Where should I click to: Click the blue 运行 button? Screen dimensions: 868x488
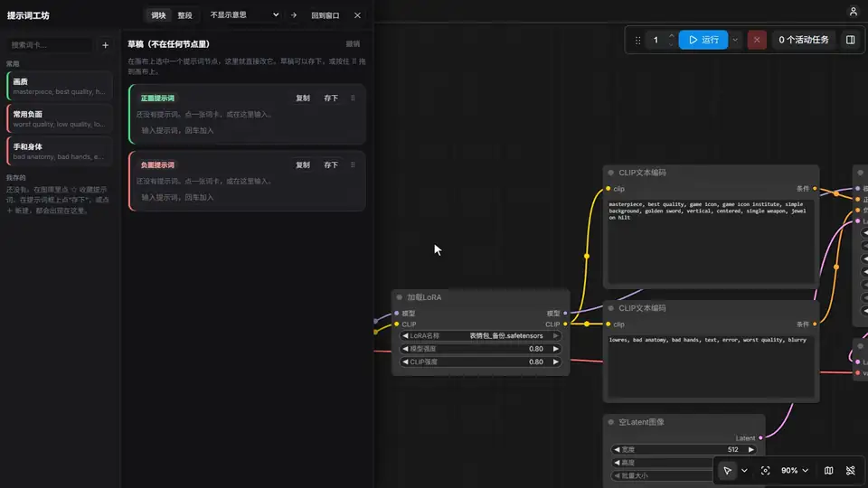(x=703, y=40)
